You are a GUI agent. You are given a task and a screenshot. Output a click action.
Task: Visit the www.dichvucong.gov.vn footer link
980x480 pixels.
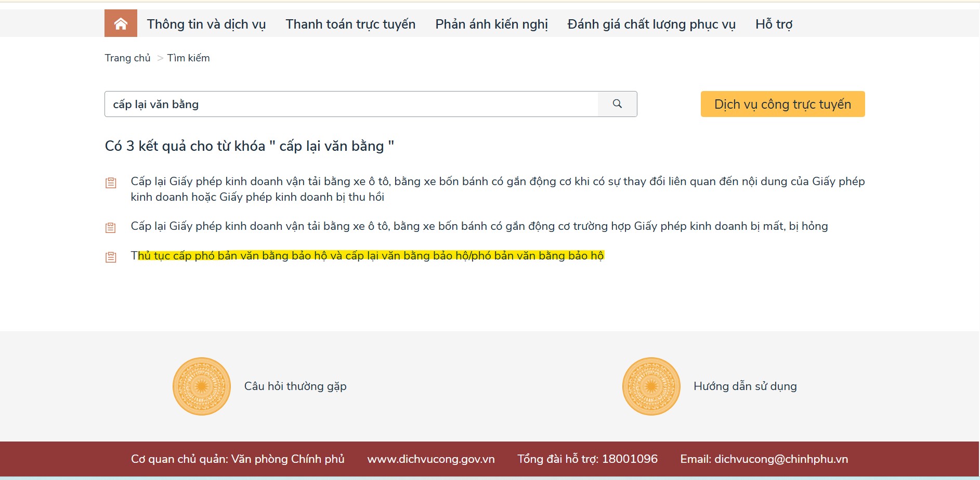pyautogui.click(x=430, y=459)
